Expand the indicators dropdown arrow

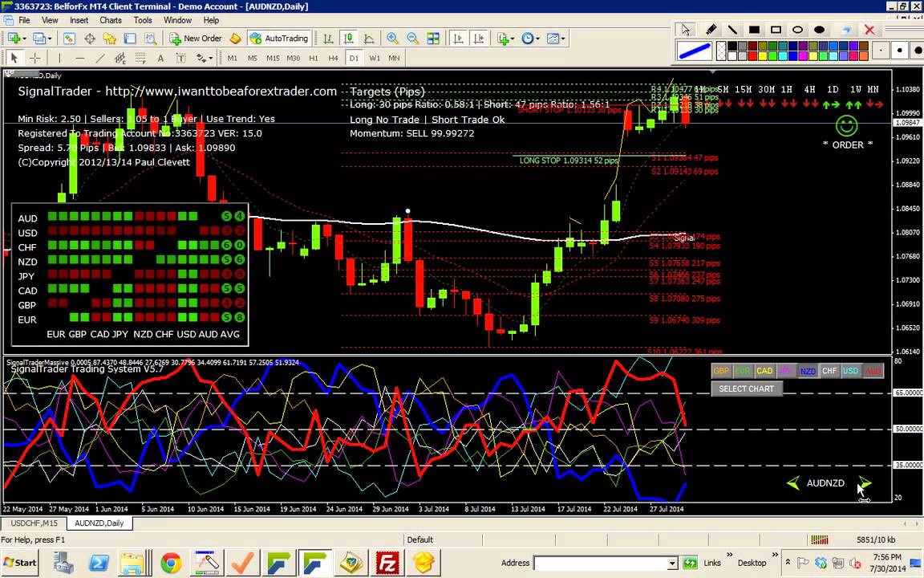512,39
